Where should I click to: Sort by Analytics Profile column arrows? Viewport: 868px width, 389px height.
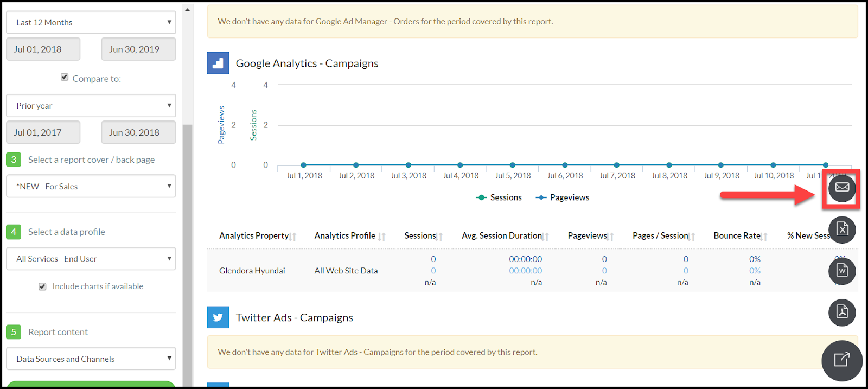tap(382, 237)
